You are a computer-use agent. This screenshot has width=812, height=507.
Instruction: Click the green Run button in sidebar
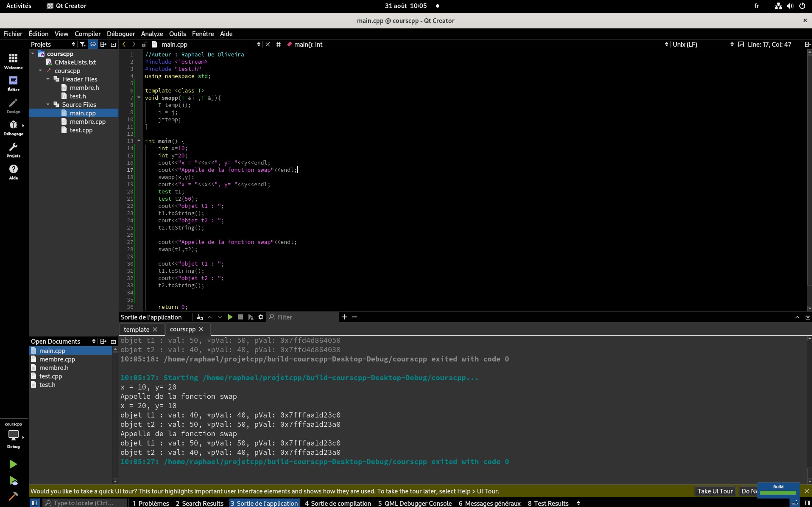tap(13, 464)
